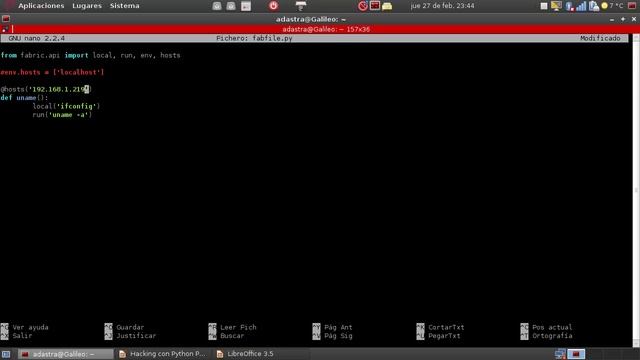Open the terminal window menu icon in title bar

(6, 19)
